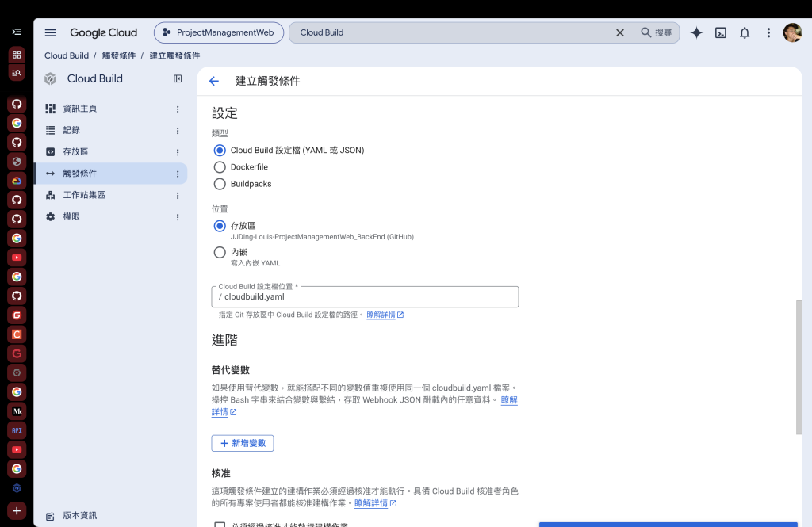Click the 新增變數 button

(243, 443)
